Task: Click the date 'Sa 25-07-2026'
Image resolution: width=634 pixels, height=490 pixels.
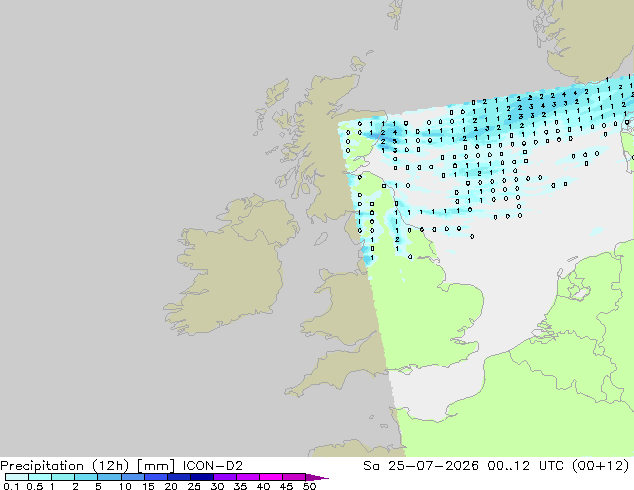Action: (x=421, y=466)
